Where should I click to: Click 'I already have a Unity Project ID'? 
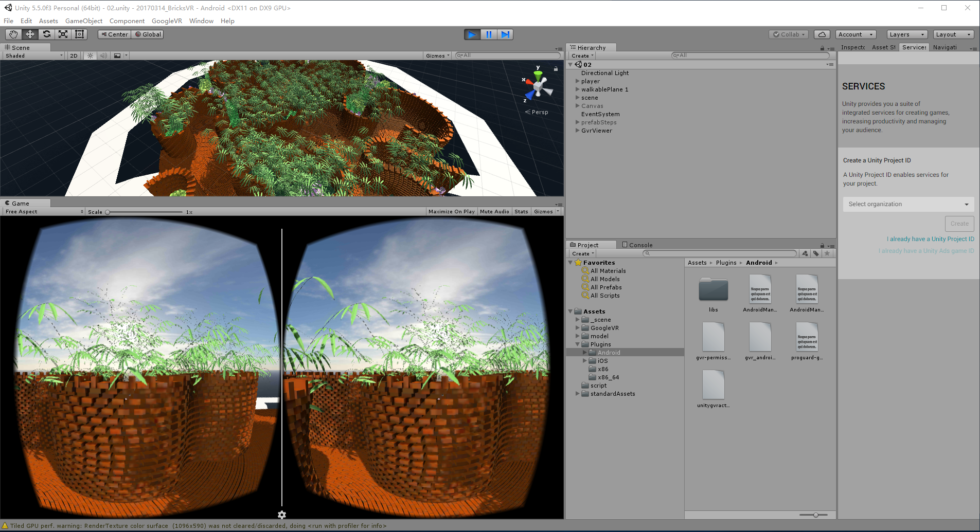click(930, 239)
